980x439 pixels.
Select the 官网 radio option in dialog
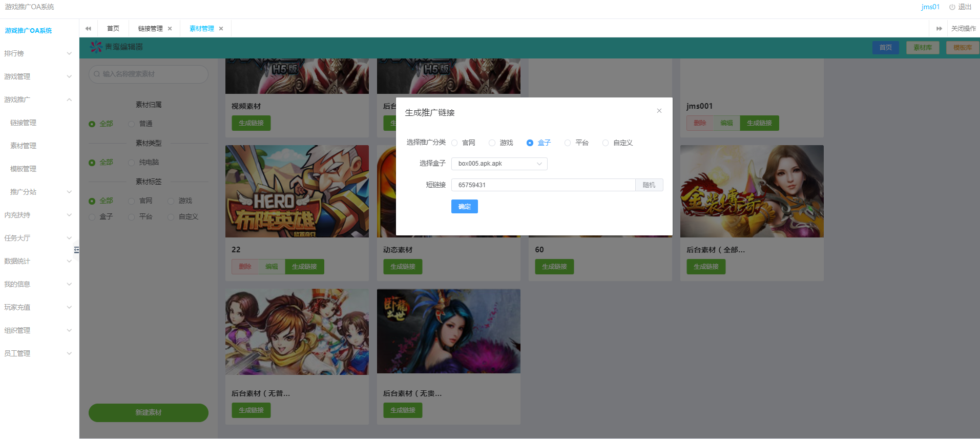click(454, 143)
